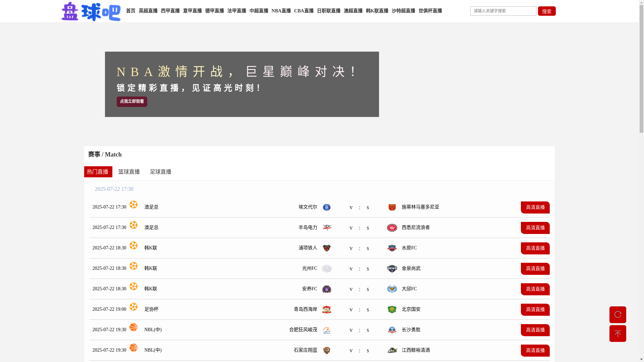Screen dimensions: 644x362
Task: Open the 英超直播 nav item
Action: point(148,11)
